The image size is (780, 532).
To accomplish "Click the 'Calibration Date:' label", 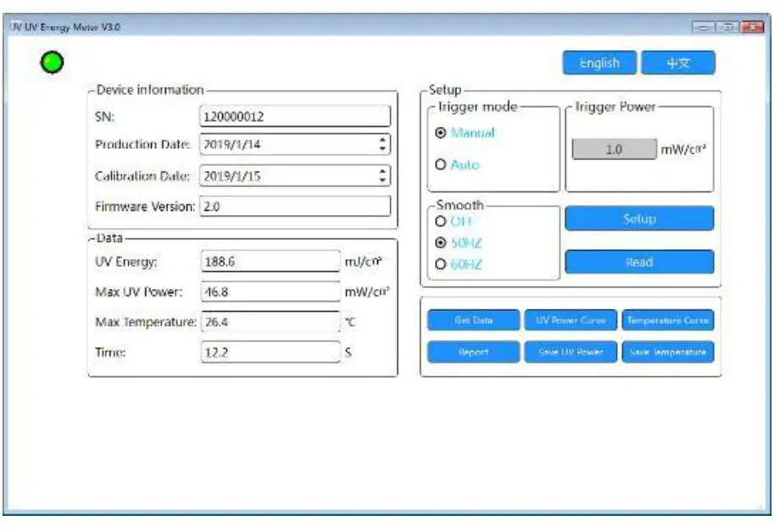I will click(x=142, y=176).
